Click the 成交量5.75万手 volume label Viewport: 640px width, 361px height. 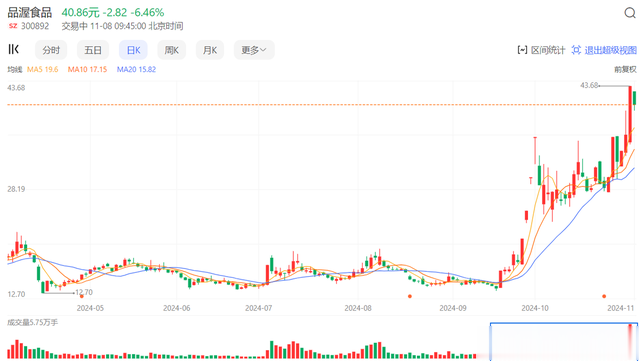pyautogui.click(x=33, y=323)
